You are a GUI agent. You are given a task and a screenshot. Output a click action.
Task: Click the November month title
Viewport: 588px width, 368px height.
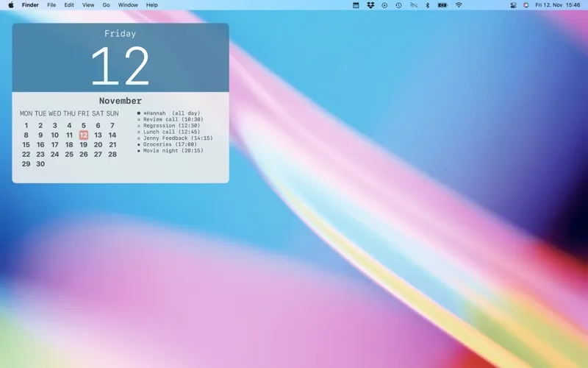[x=121, y=101]
